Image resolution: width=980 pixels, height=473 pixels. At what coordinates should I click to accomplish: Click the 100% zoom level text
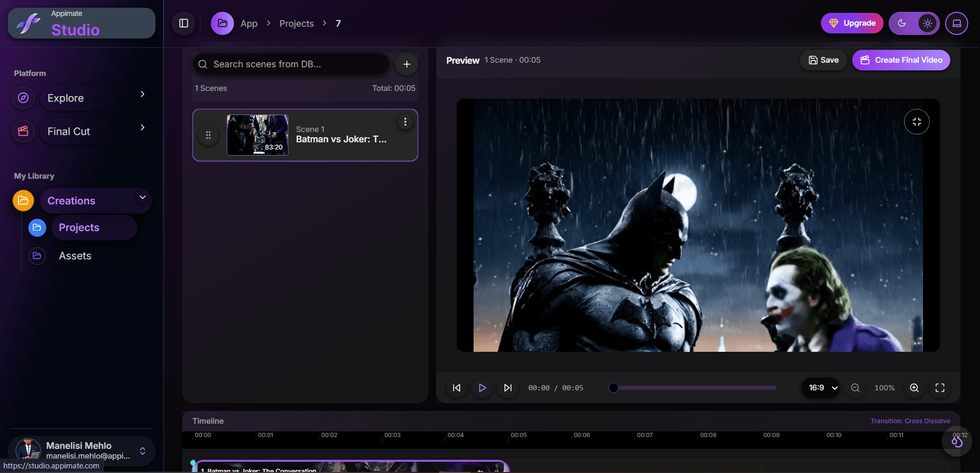pos(885,388)
